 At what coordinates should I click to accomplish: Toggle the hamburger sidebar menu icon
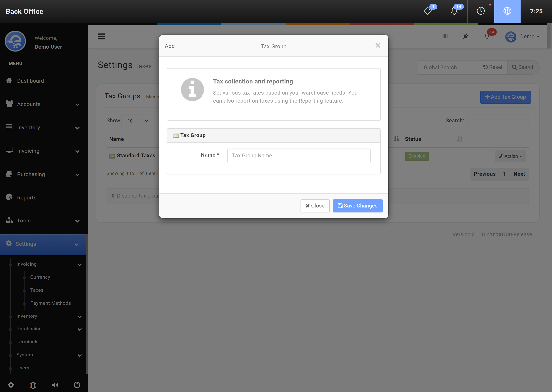tap(101, 36)
